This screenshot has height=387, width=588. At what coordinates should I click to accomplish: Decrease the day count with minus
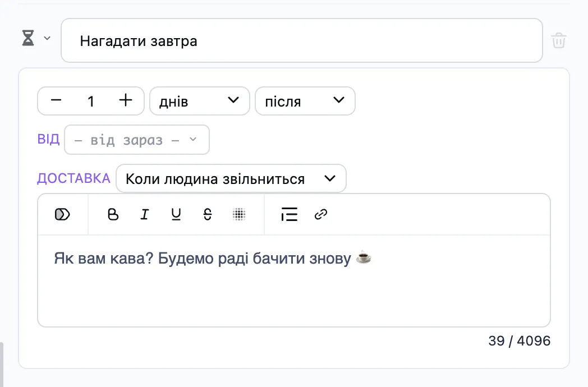click(56, 100)
